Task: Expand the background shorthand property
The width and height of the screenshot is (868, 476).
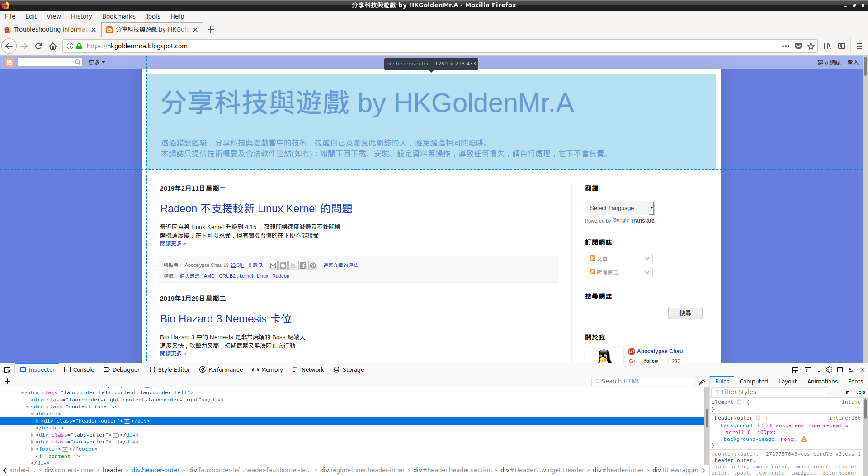Action: [759, 425]
